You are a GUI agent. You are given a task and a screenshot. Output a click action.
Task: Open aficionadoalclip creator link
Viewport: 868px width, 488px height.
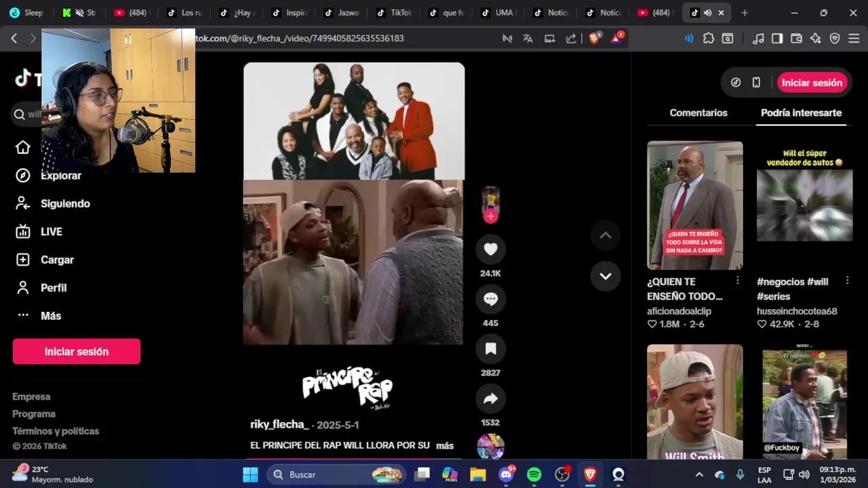coord(679,311)
